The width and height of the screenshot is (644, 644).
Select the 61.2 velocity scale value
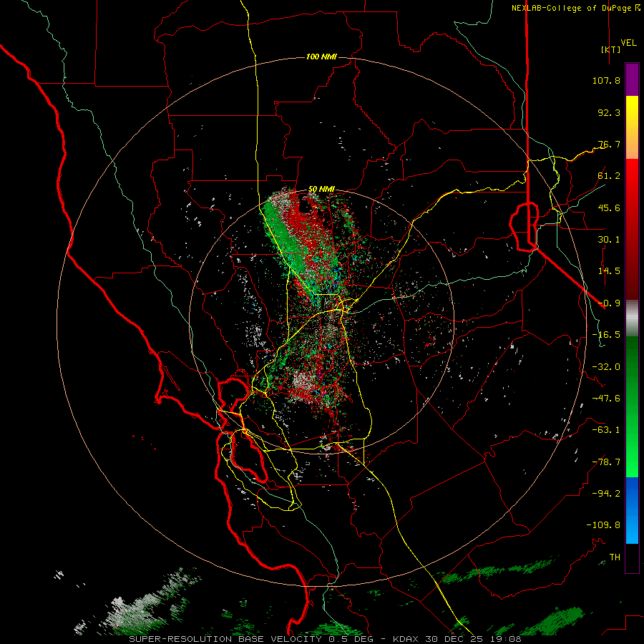(609, 176)
